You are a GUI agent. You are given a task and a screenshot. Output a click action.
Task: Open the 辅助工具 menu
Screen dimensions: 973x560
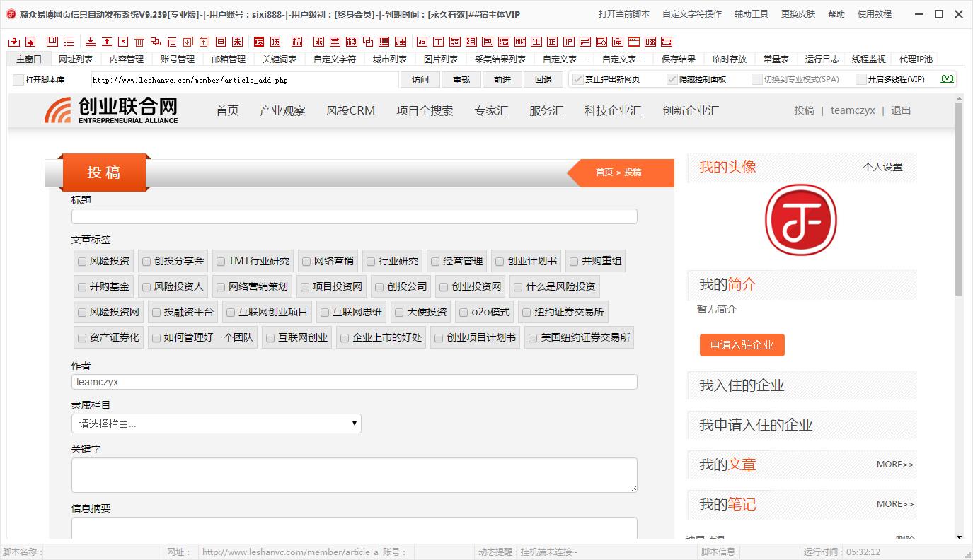click(752, 13)
